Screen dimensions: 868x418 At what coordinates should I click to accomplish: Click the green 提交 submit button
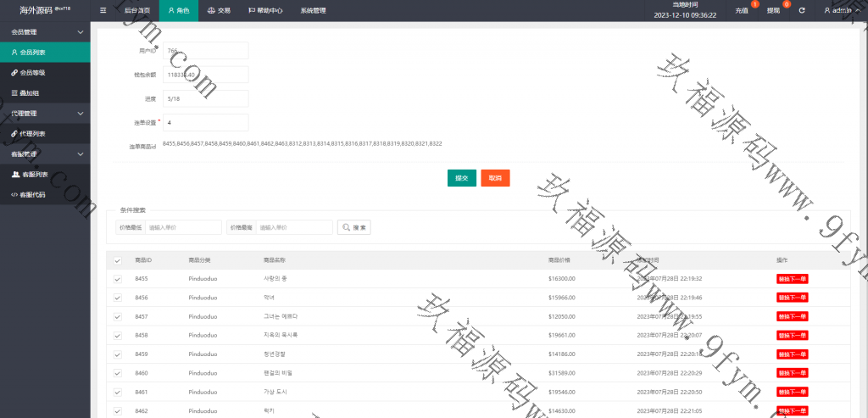pos(461,178)
